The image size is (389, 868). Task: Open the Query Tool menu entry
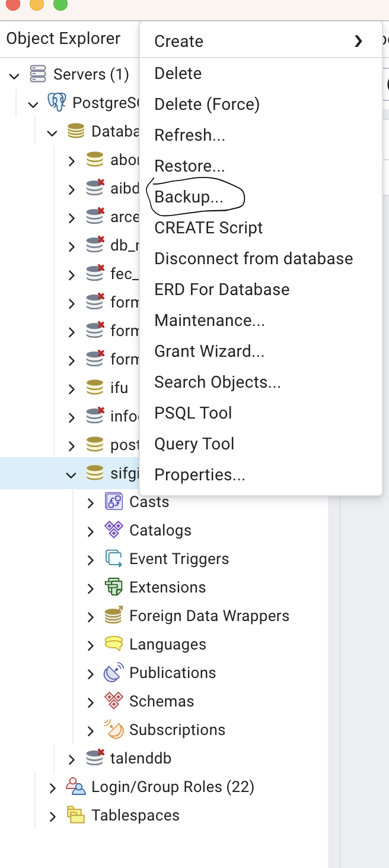pos(194,444)
